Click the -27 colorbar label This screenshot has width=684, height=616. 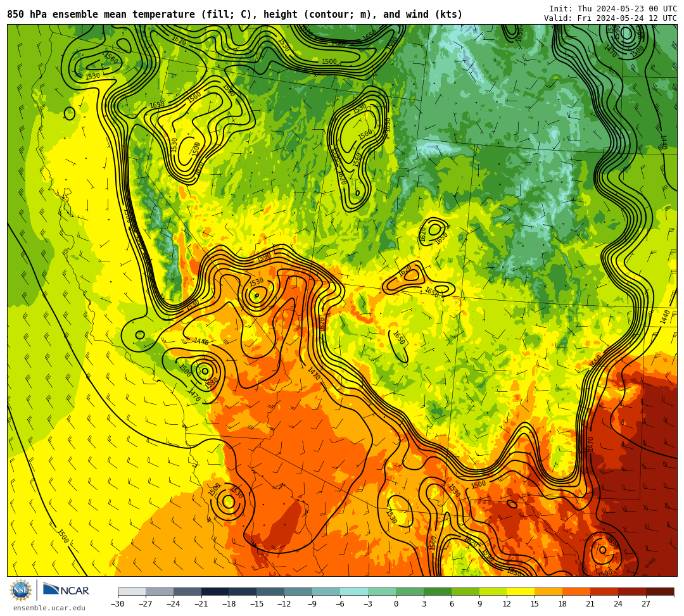[146, 604]
